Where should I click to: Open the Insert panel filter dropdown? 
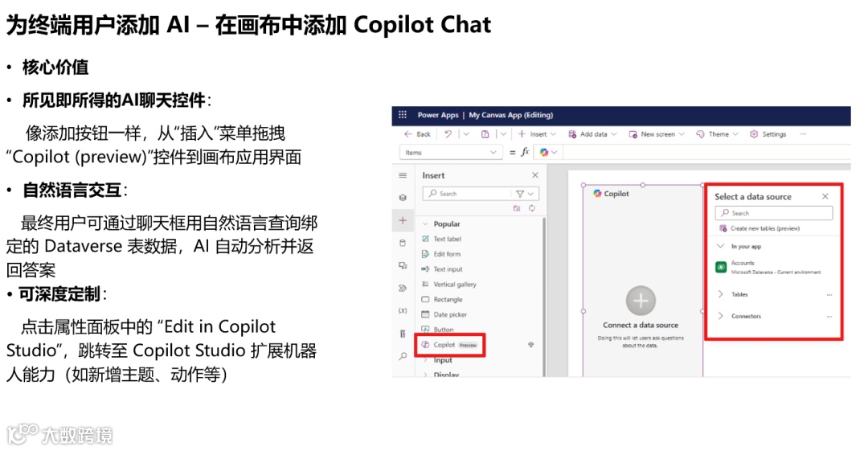(x=524, y=194)
